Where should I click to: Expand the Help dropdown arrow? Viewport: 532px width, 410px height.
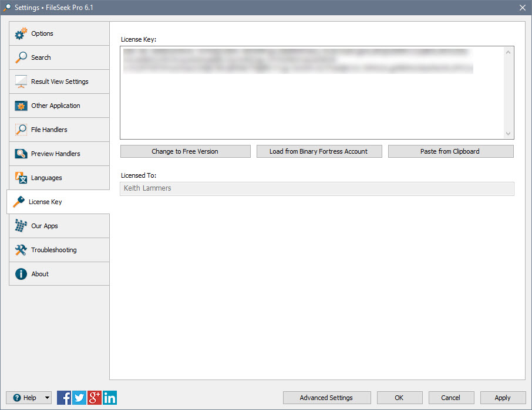click(48, 398)
